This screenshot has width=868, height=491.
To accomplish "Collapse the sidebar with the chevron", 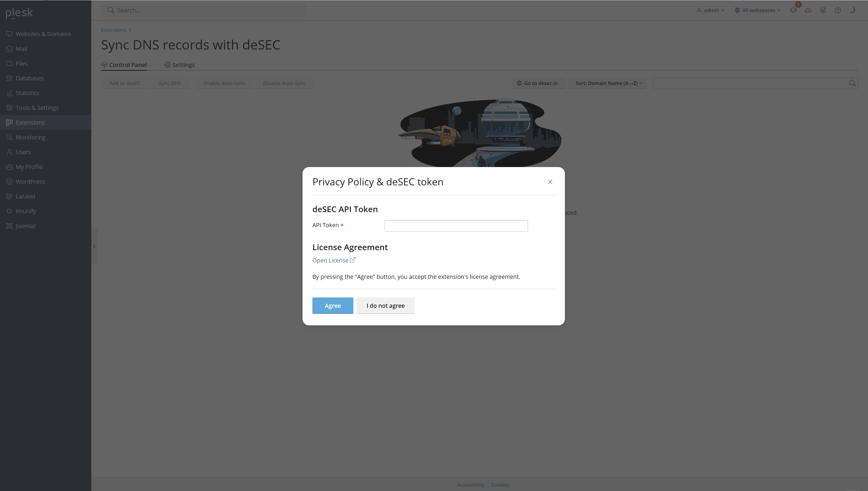I will [94, 246].
